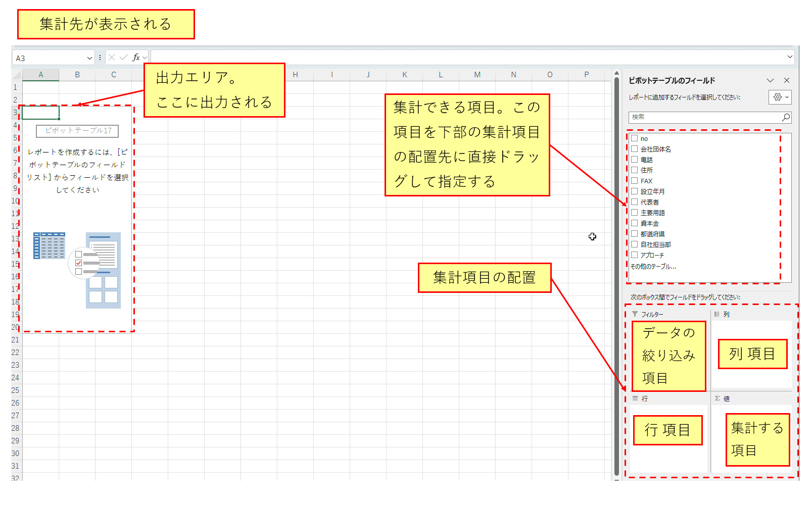This screenshot has height=505, width=812.
Task: Select column header H
Action: 295,75
